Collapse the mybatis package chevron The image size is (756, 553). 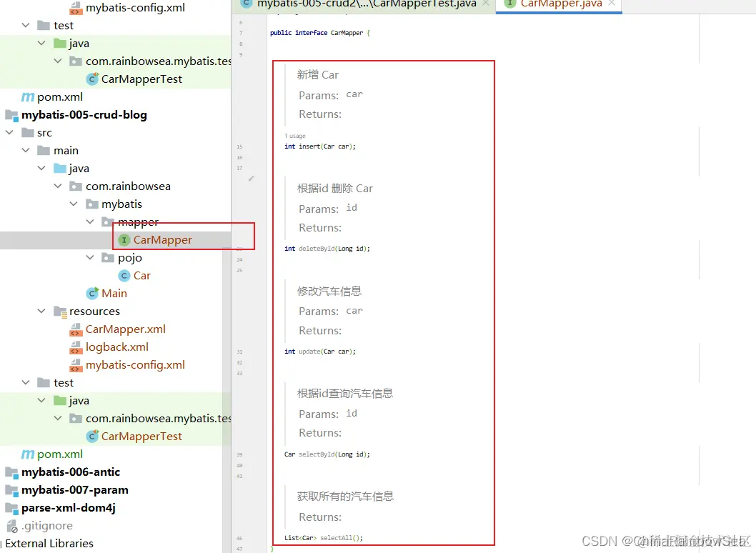point(74,204)
